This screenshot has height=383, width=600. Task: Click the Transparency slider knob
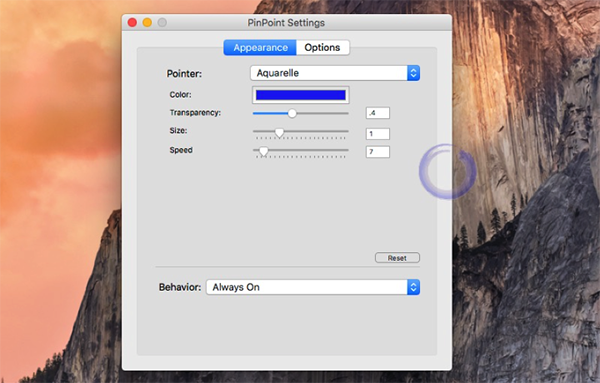point(292,113)
